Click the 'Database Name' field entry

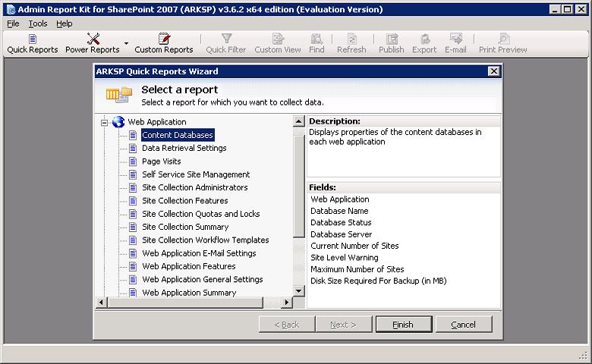339,211
